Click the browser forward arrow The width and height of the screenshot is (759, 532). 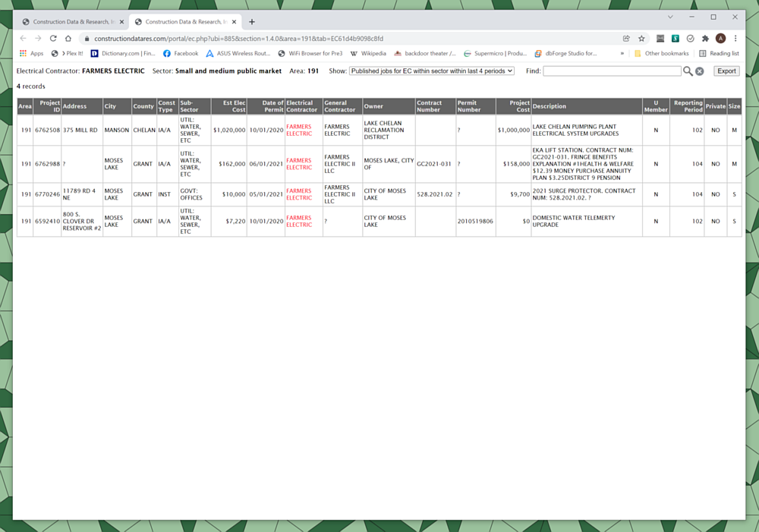point(38,38)
